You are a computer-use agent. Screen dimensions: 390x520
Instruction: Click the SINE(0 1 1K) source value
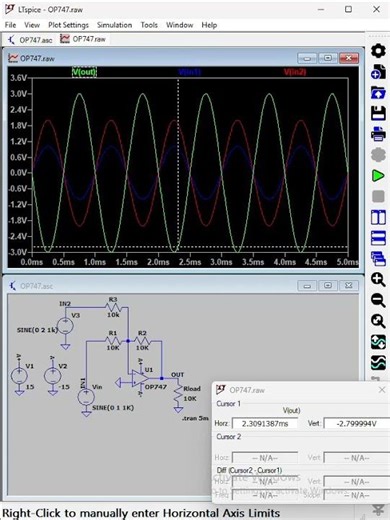pos(113,408)
